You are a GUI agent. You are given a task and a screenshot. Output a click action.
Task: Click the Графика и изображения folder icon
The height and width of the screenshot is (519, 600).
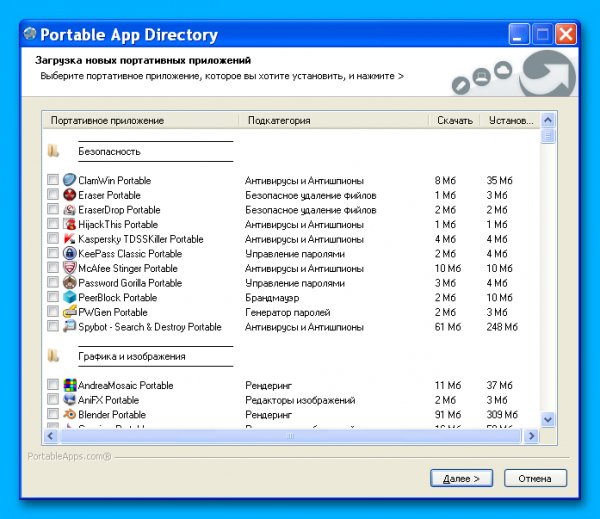53,356
